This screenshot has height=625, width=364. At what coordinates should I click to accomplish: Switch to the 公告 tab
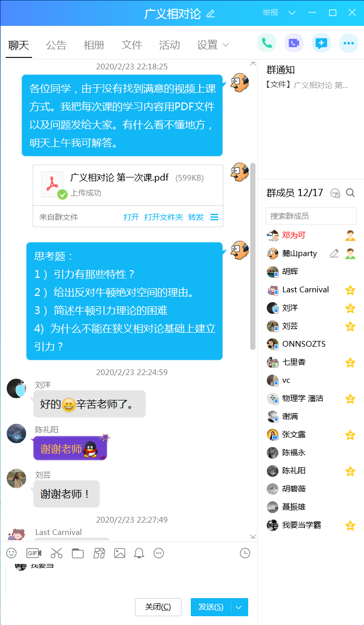[56, 45]
